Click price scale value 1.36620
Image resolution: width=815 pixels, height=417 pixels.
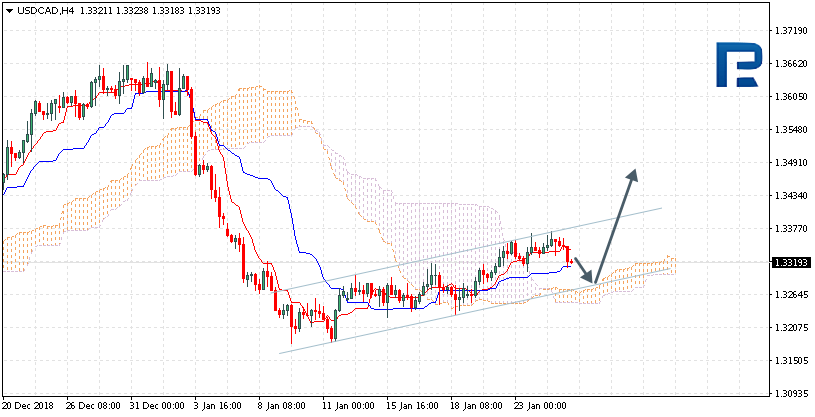[789, 63]
